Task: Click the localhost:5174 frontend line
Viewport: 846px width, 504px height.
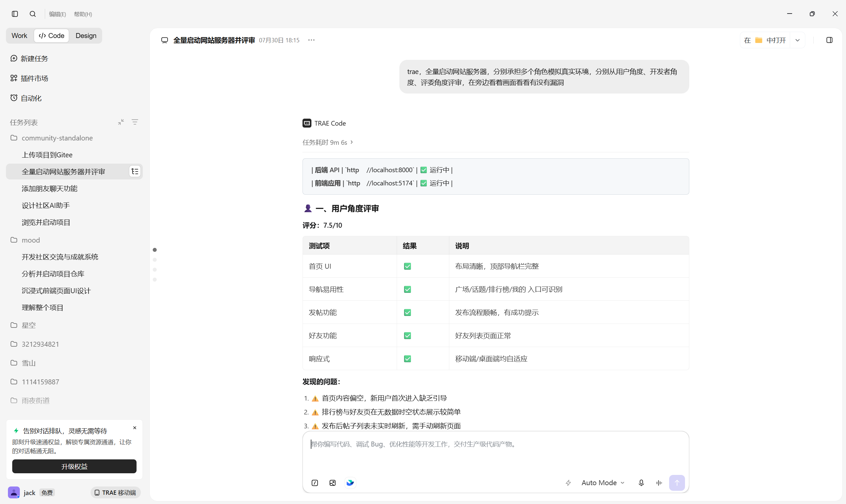Action: coord(382,183)
